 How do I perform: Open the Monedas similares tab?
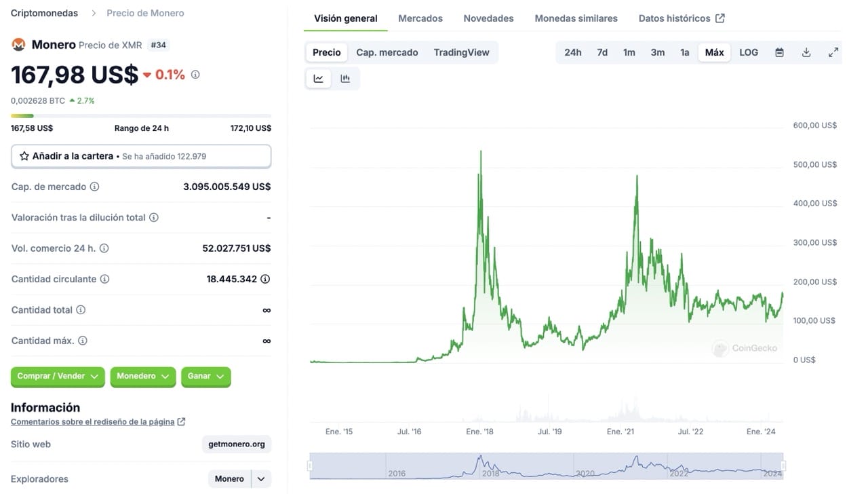pyautogui.click(x=576, y=18)
